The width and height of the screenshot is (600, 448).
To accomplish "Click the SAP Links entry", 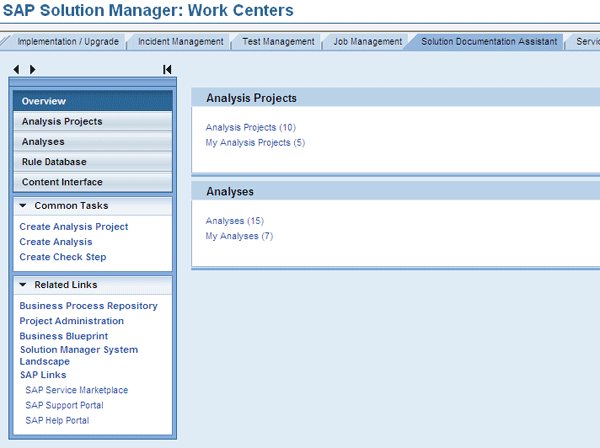I will [43, 375].
